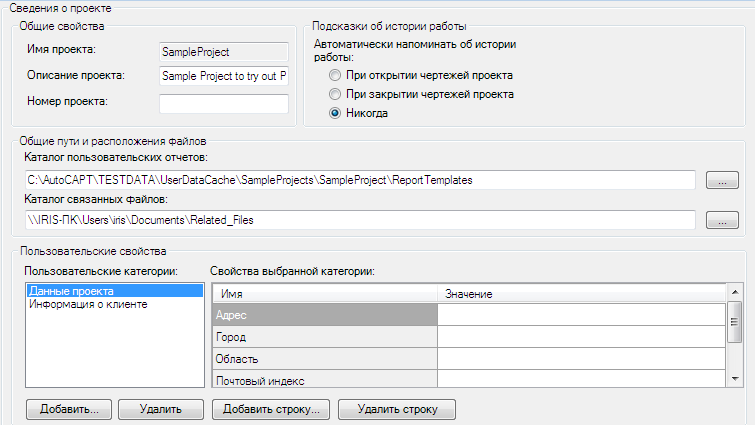Select "Информация о клиенте" category
Screen dimensions: 755x425
point(89,304)
